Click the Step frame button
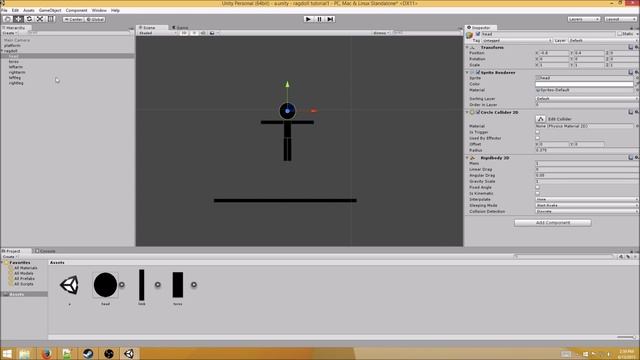 point(330,19)
